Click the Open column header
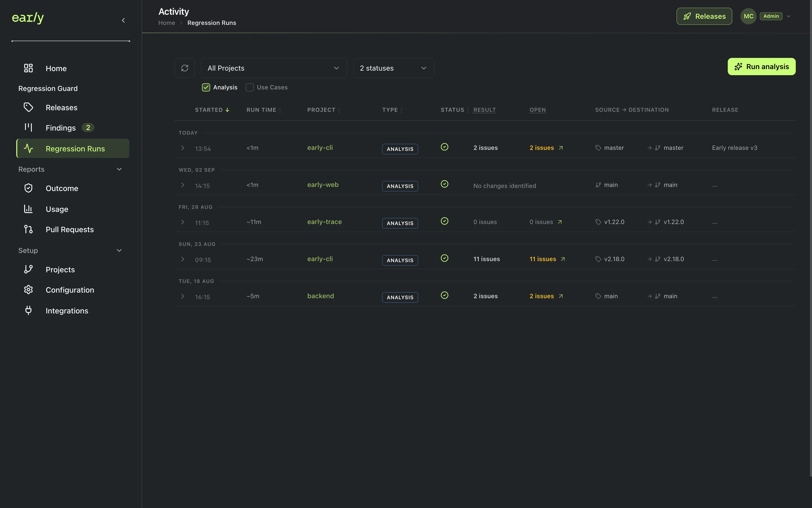 click(537, 110)
